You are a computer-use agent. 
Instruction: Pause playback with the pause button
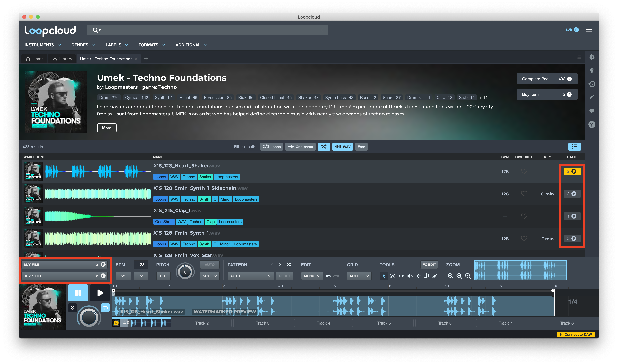(78, 293)
